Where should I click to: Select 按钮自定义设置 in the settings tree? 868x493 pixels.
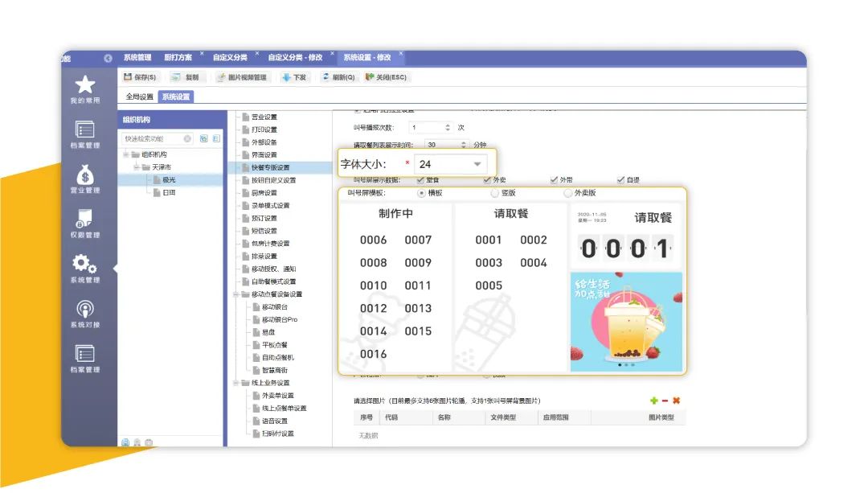[x=273, y=180]
